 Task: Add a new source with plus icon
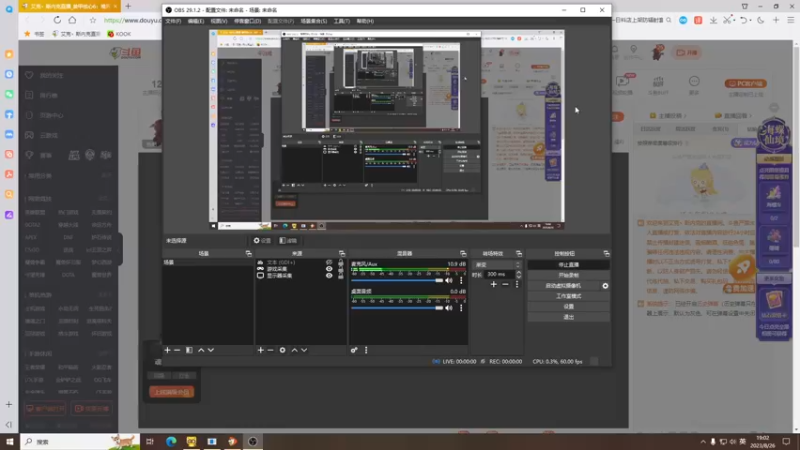[261, 350]
